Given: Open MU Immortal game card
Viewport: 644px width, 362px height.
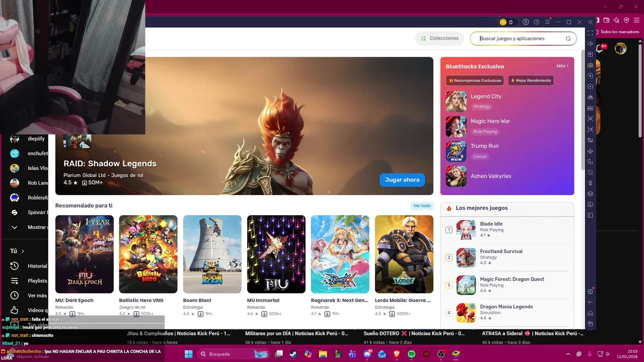Looking at the screenshot, I should click(x=276, y=266).
